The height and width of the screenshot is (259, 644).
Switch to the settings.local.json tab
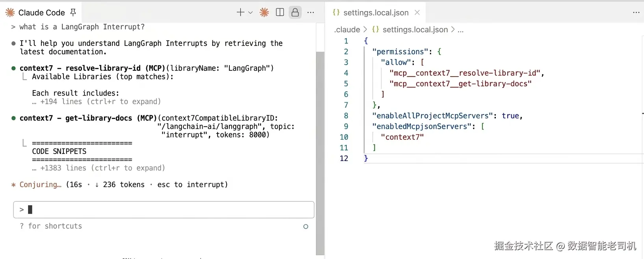coord(376,13)
